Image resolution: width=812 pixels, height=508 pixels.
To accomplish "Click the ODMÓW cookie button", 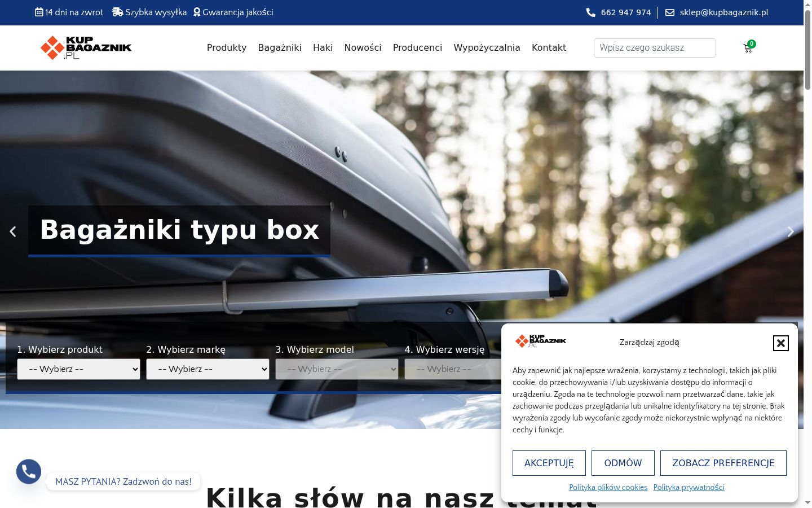I will click(623, 463).
